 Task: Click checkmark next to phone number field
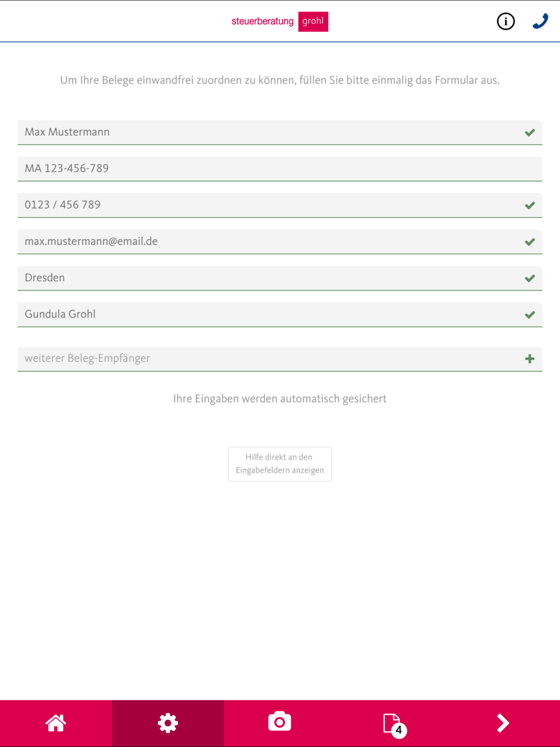(530, 206)
